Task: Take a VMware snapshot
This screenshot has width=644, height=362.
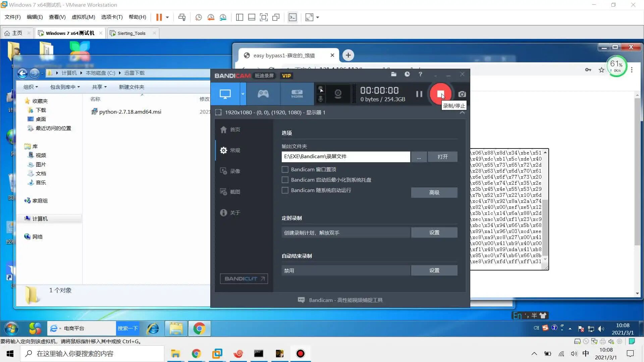Action: [199, 17]
